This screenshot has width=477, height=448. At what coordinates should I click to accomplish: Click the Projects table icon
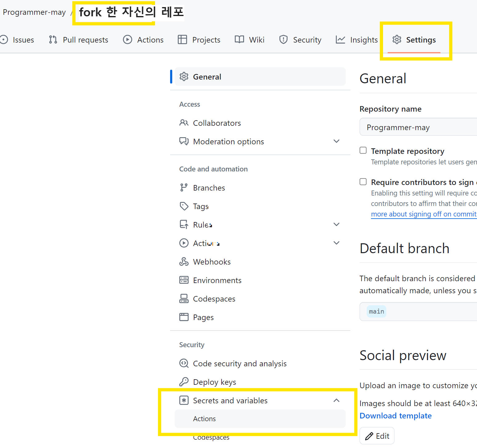(x=182, y=39)
